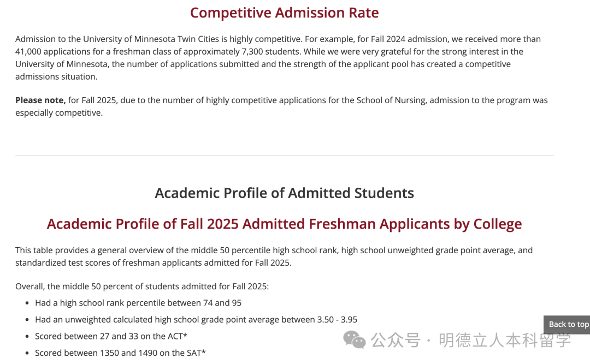Click the SAT score range bullet item
The image size is (590, 364).
120,353
